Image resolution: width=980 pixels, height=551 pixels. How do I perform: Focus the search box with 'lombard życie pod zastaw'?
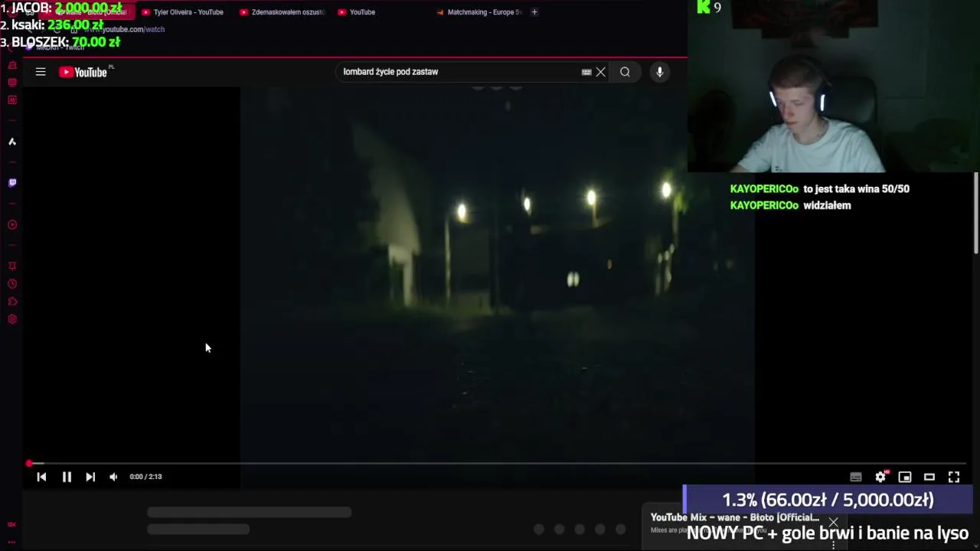[x=459, y=72]
